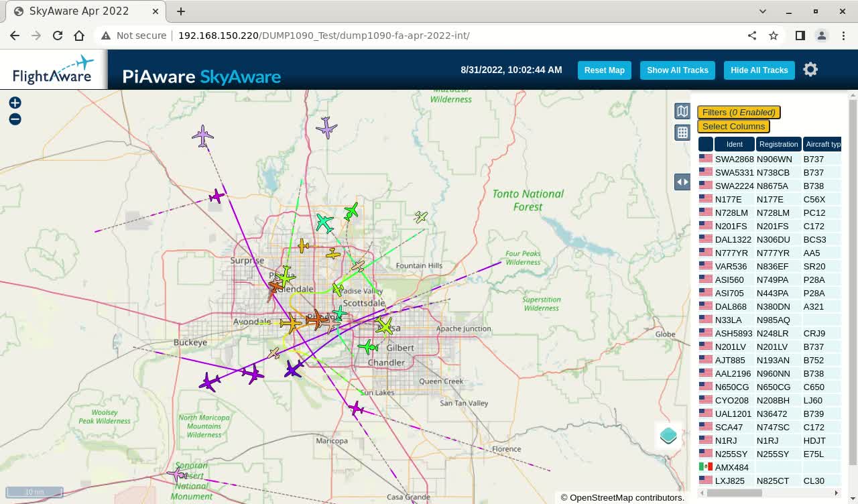Viewport: 858px width, 504px height.
Task: Select pale yellow aircraft northeast of Scottsdale
Action: [421, 216]
